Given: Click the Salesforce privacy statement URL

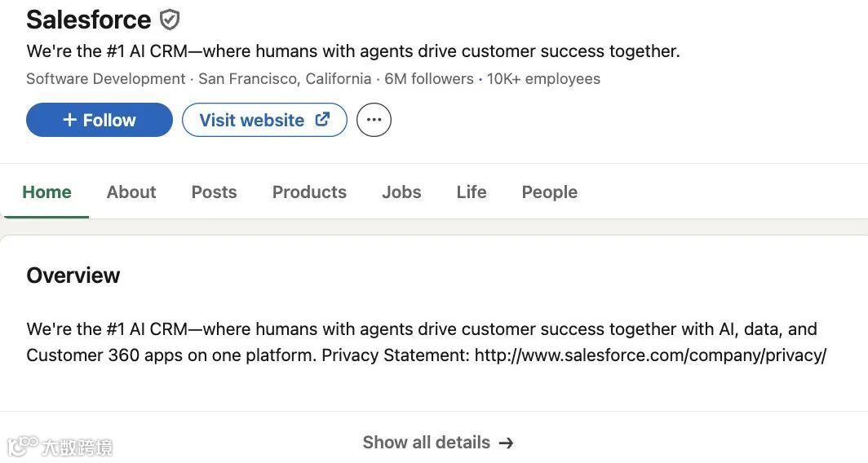Looking at the screenshot, I should coord(650,355).
